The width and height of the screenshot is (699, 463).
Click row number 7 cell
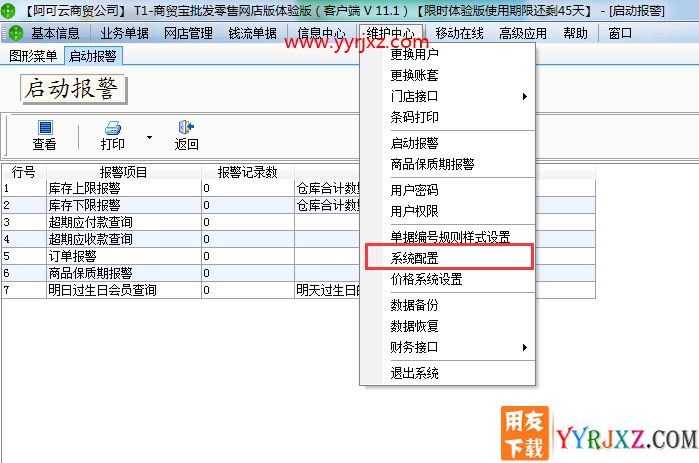[24, 290]
